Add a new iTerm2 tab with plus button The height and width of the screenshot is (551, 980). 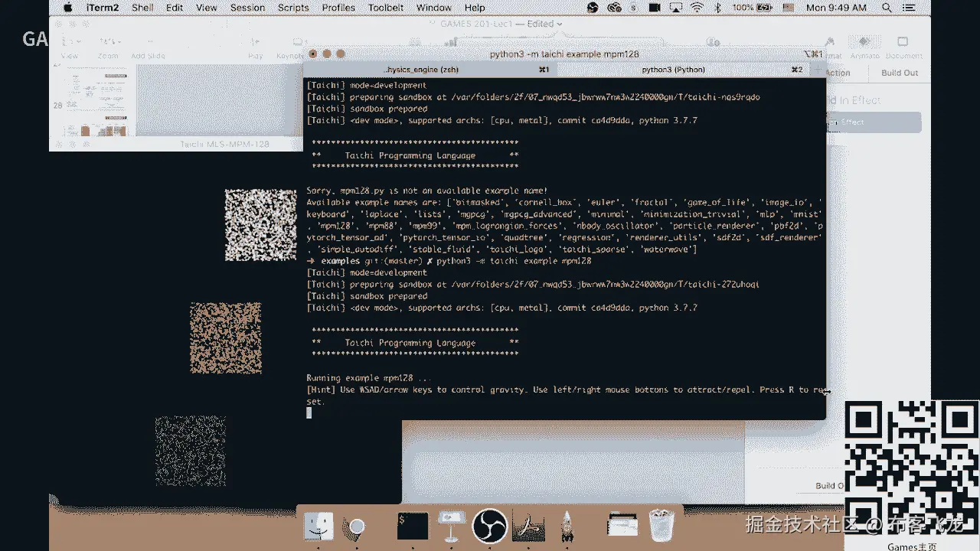(x=817, y=70)
